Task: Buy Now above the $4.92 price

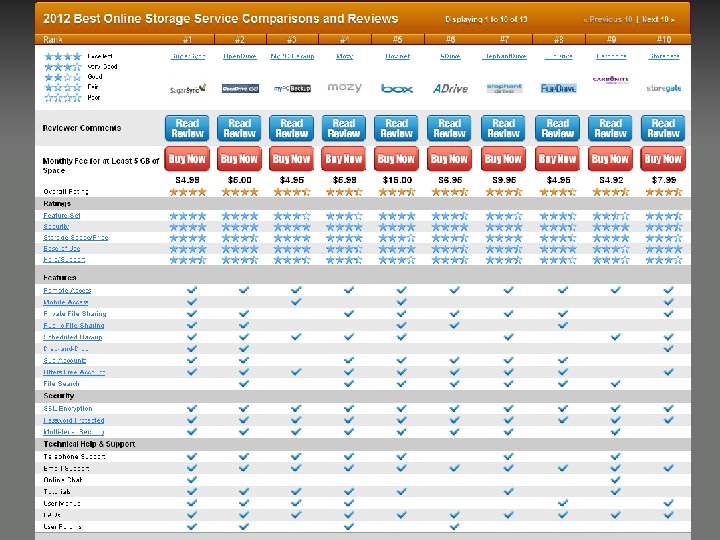Action: tap(610, 158)
